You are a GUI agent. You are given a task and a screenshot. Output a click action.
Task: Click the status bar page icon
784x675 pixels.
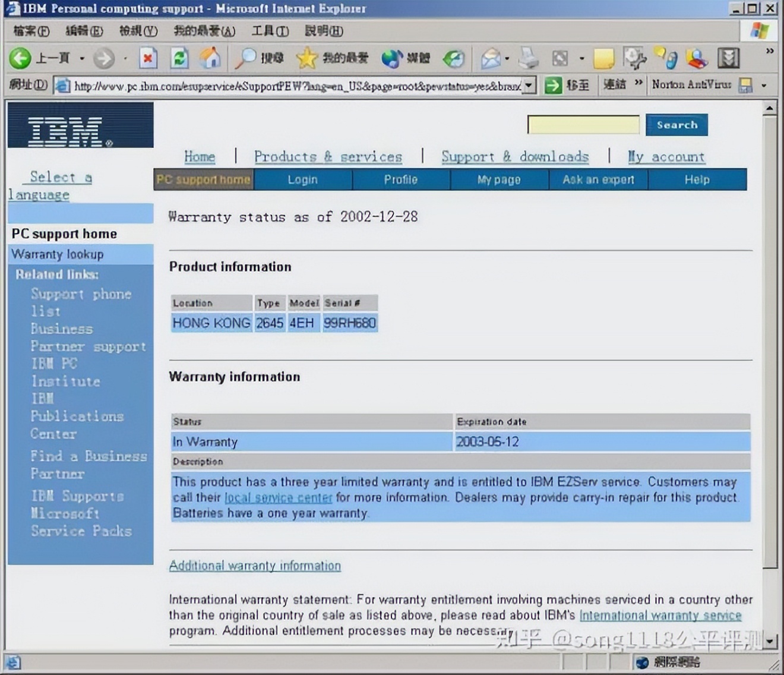tap(13, 662)
